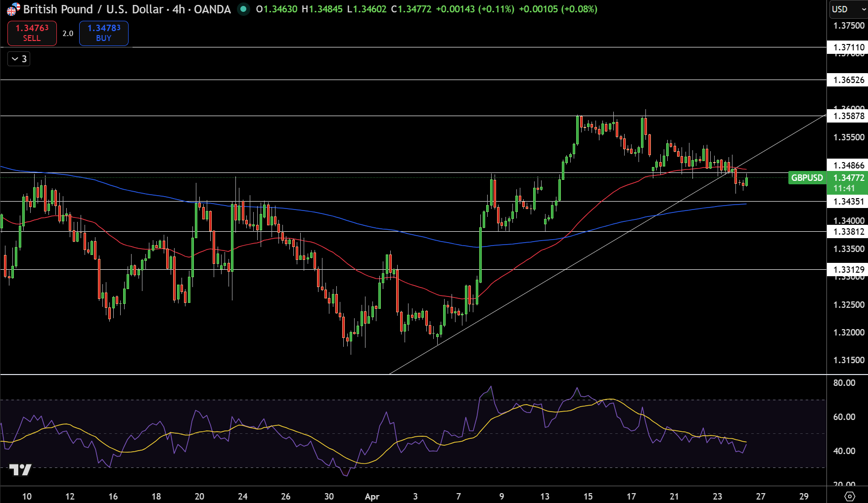
Task: Open chart settings gear icon at bottom right
Action: click(x=850, y=496)
